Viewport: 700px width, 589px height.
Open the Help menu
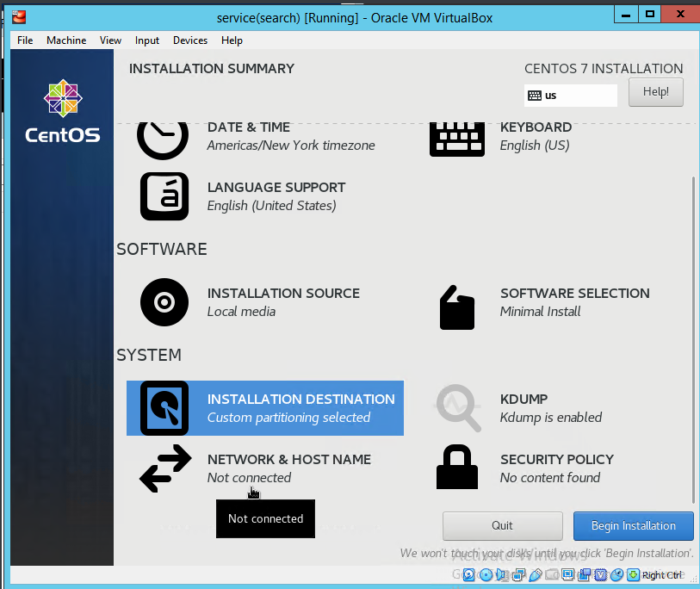[x=232, y=40]
